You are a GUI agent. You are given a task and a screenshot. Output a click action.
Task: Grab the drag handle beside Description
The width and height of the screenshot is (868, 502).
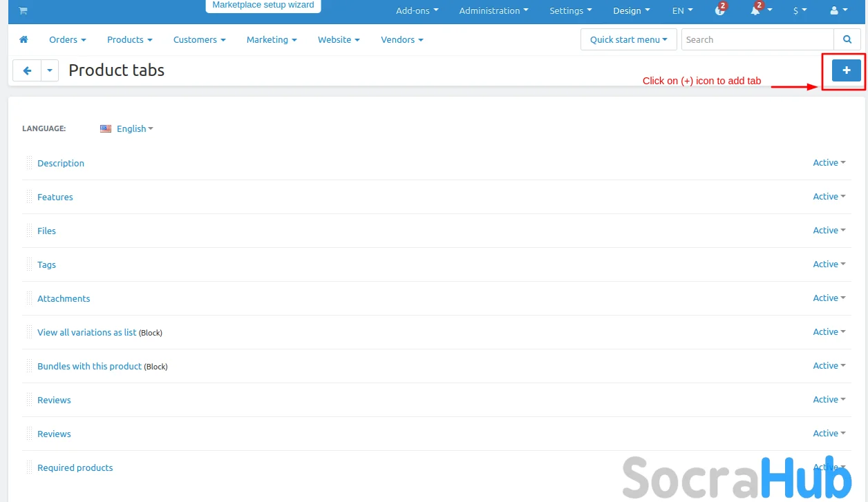[29, 163]
